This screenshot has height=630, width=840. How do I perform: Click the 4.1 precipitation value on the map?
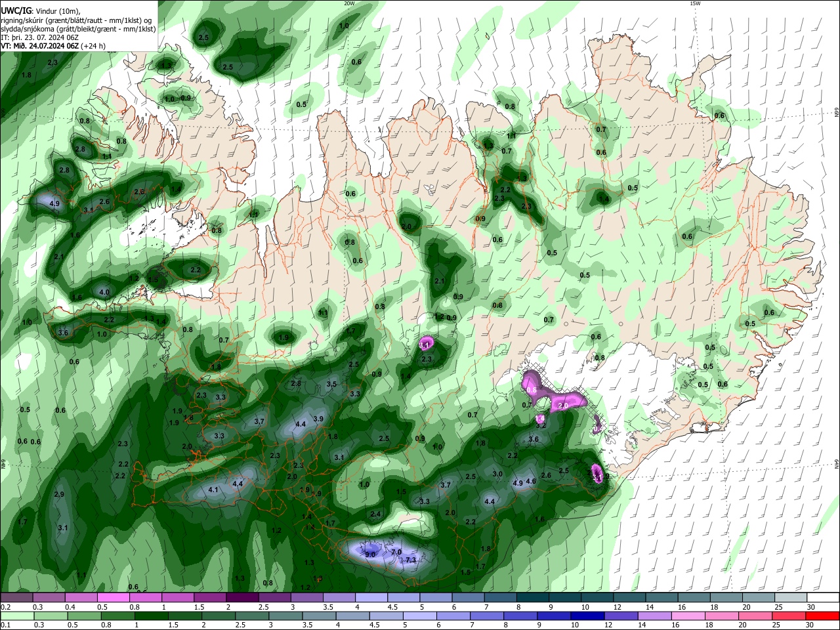click(x=213, y=490)
